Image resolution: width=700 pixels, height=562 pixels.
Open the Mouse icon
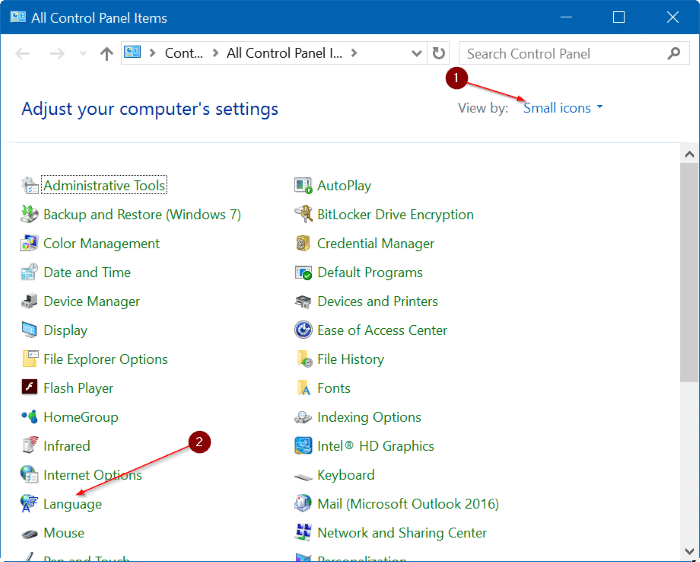[30, 534]
